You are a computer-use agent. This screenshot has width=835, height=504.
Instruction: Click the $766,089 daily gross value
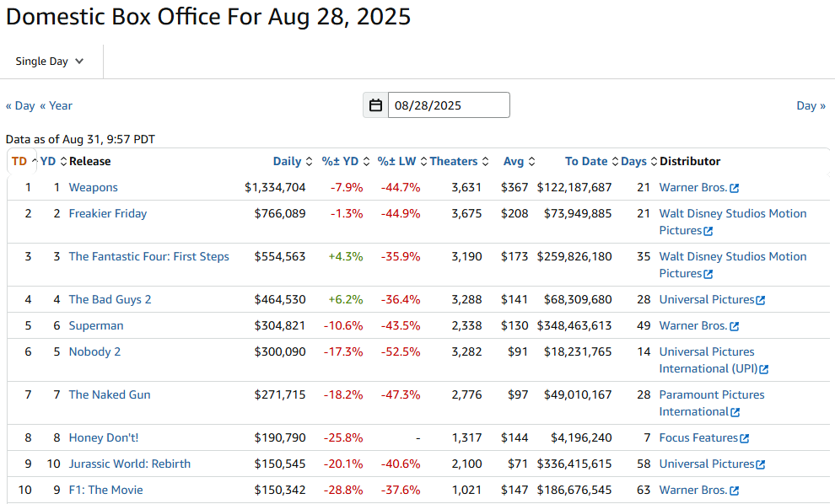click(280, 213)
